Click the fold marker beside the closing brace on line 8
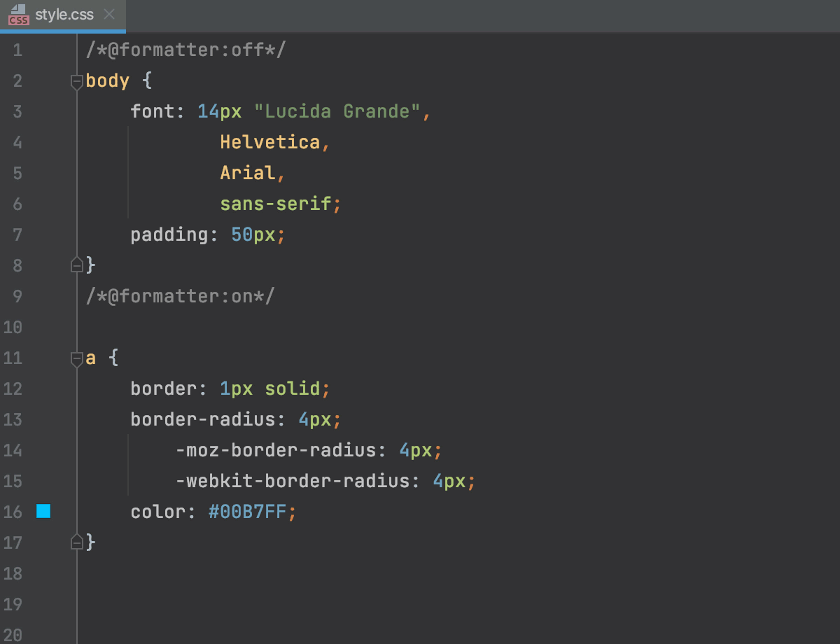This screenshot has width=840, height=644. 76,265
